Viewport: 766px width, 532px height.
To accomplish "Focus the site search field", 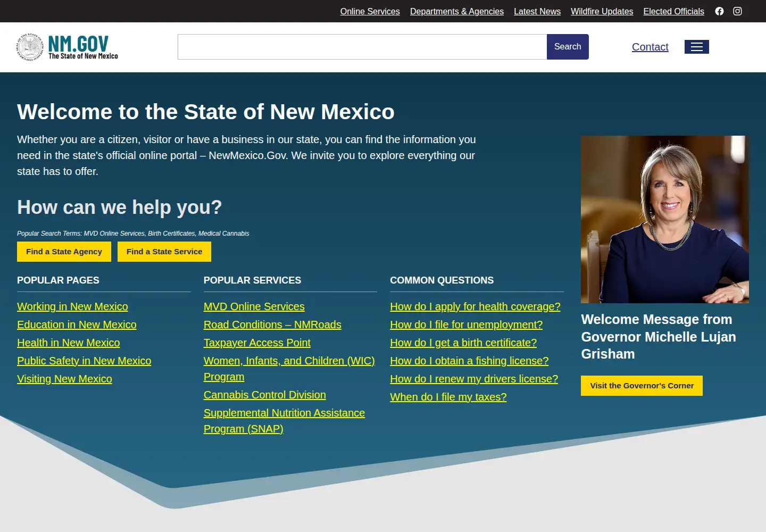I will point(362,47).
